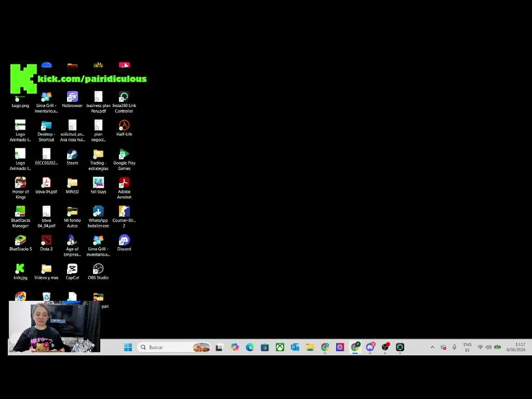Open the Trading - estrategias folder
This screenshot has width=532, height=399.
[99, 160]
